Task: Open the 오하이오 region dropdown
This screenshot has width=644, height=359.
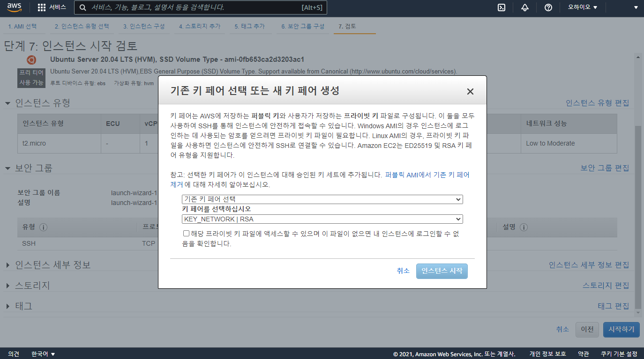Action: [x=583, y=7]
